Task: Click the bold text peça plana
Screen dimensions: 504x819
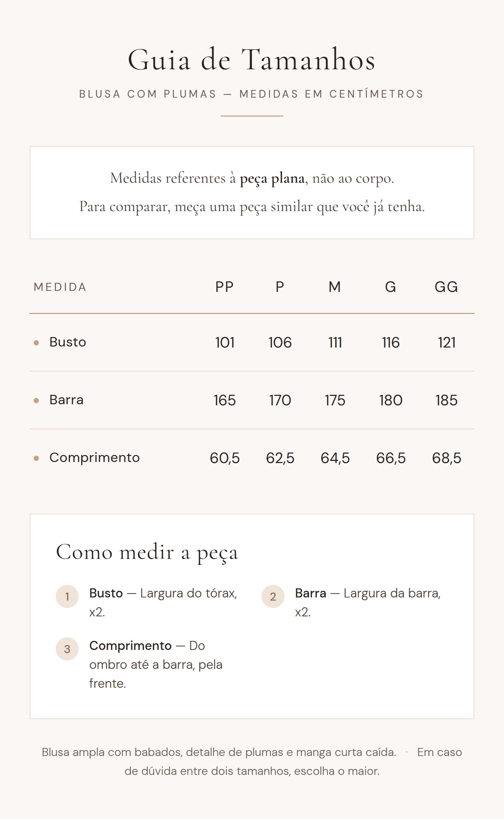Action: pyautogui.click(x=272, y=178)
